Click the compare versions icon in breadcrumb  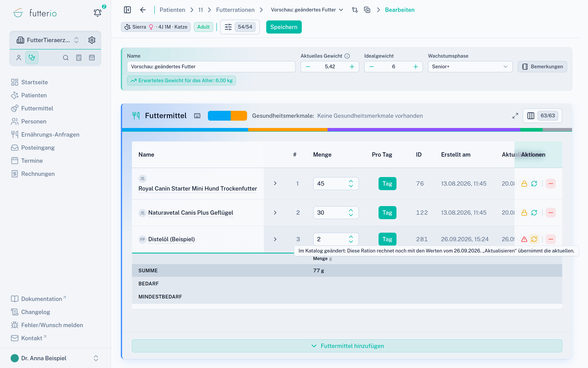pos(355,10)
